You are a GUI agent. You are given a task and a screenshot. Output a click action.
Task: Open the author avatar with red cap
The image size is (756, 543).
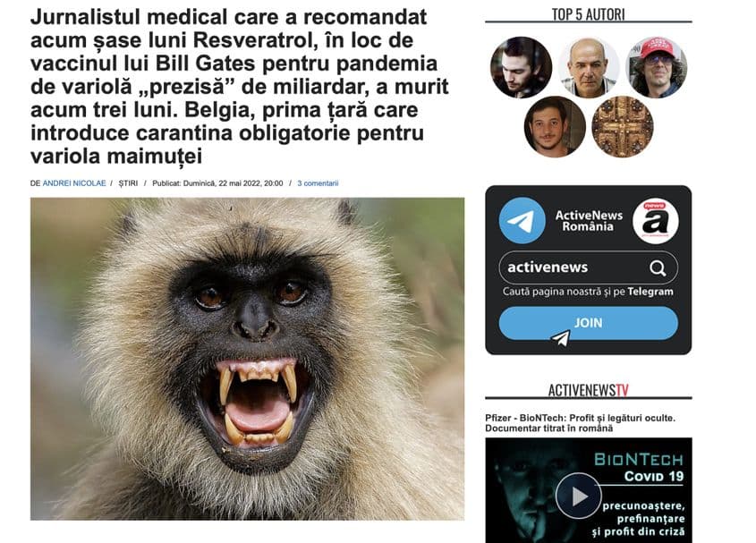tap(656, 67)
